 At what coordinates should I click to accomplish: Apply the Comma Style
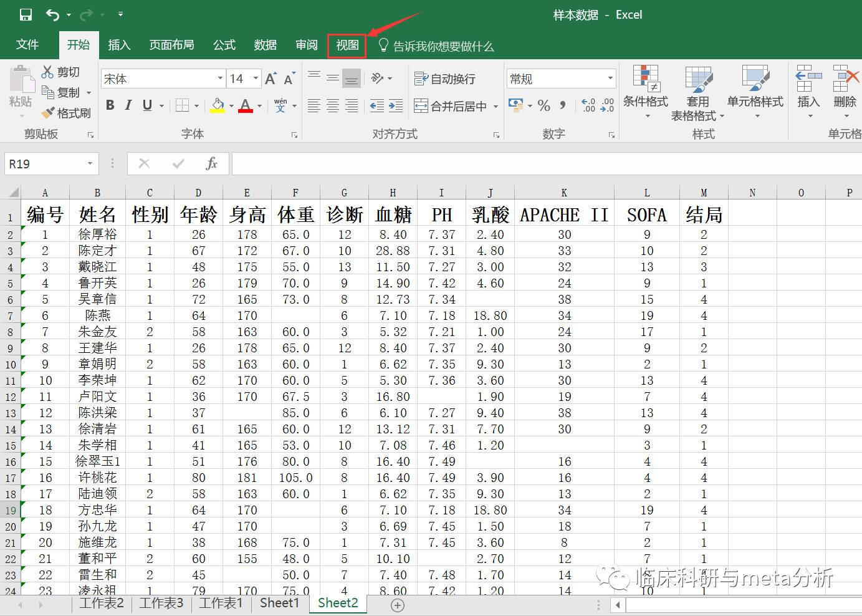click(563, 105)
